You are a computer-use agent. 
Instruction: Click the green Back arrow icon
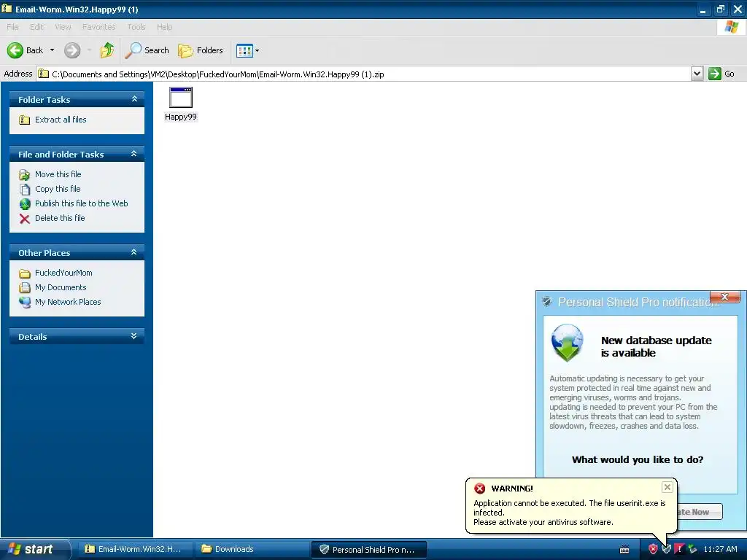point(15,50)
